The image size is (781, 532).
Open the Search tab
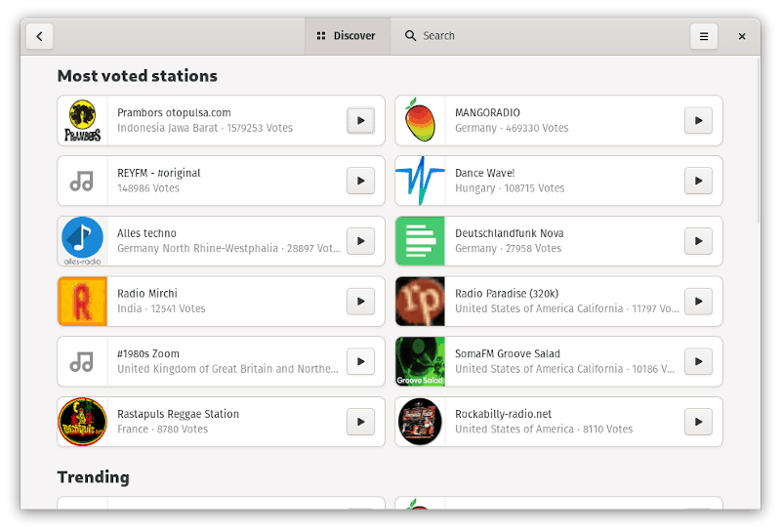[430, 36]
